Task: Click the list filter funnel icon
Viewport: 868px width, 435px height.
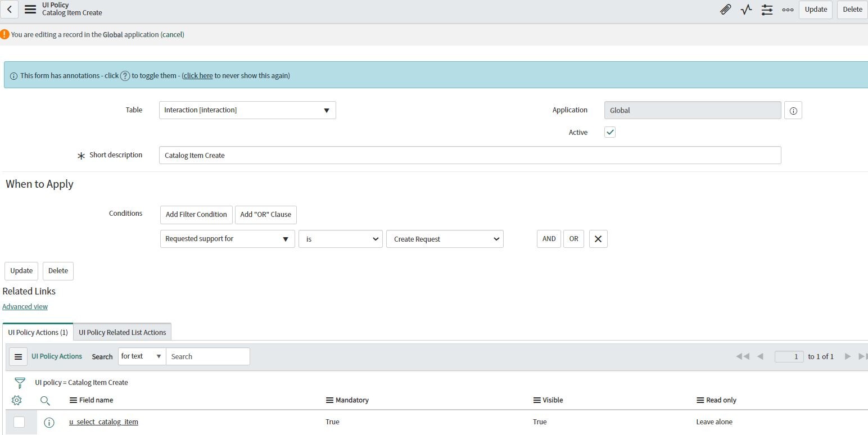Action: [20, 383]
